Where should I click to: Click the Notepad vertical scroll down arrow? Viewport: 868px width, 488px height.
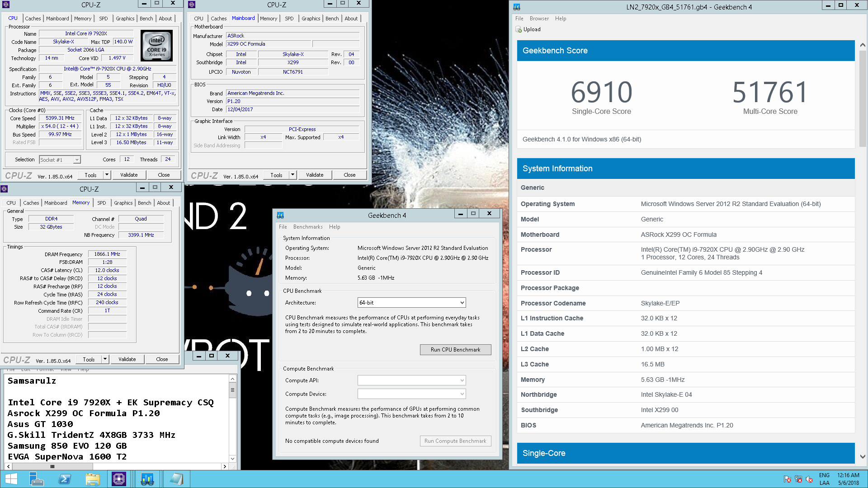click(232, 459)
